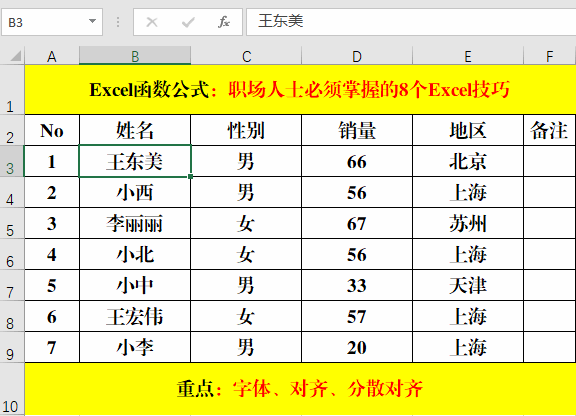Select the cell containing 小北
Image resolution: width=576 pixels, height=416 pixels.
(x=135, y=254)
